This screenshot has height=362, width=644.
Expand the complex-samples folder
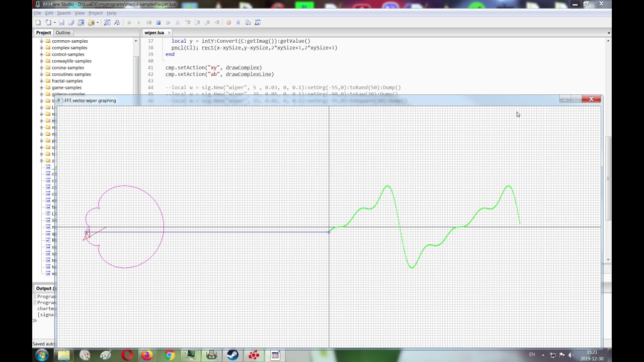[x=42, y=48]
